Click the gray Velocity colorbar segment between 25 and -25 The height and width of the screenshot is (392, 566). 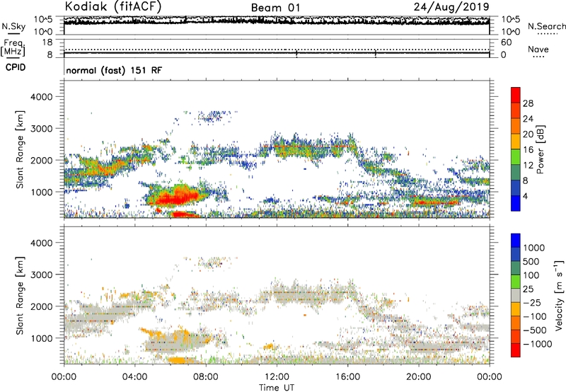pyautogui.click(x=516, y=296)
